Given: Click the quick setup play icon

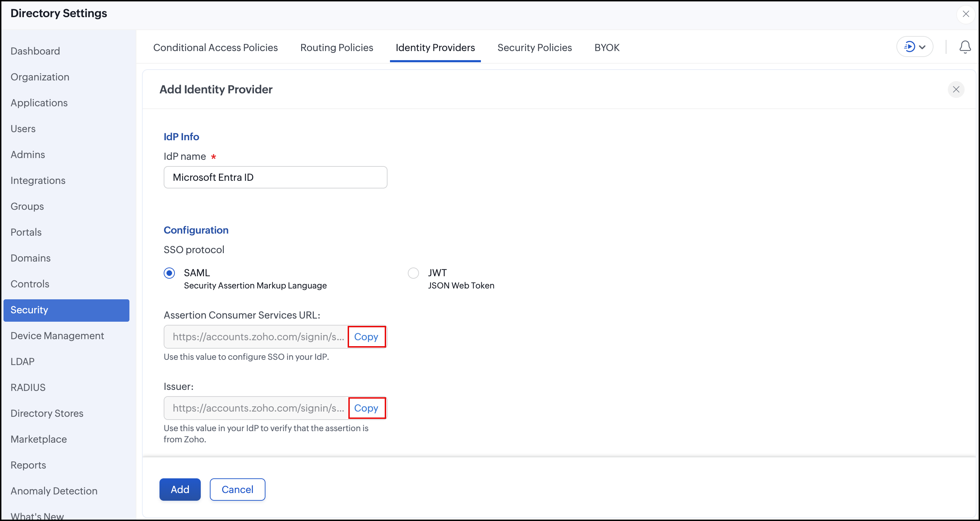Looking at the screenshot, I should pos(909,47).
